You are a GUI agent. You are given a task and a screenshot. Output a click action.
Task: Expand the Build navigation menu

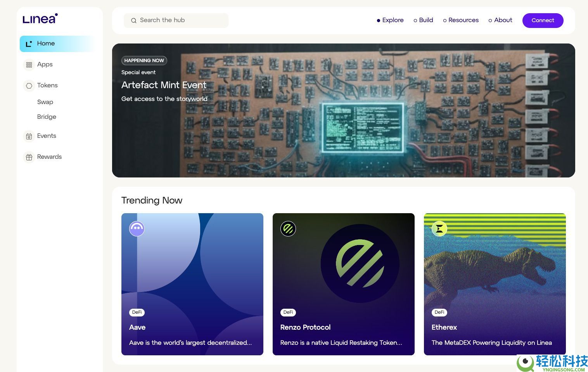click(423, 20)
